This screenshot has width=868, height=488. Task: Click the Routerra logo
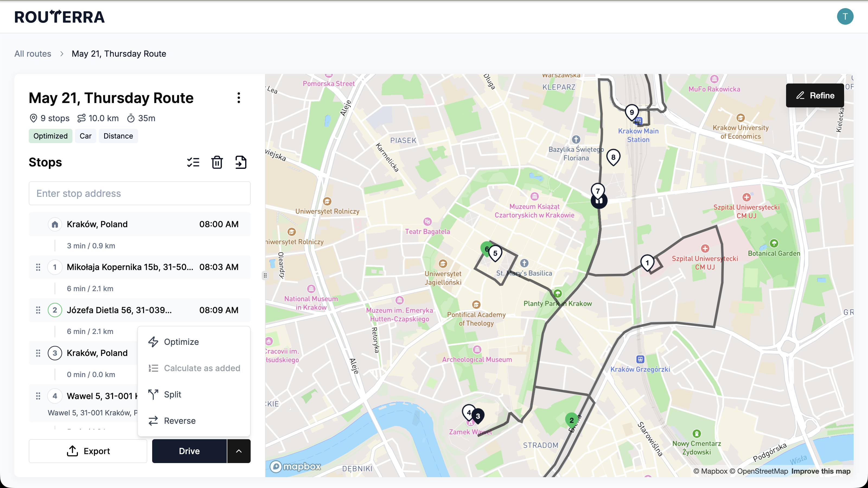pos(59,17)
